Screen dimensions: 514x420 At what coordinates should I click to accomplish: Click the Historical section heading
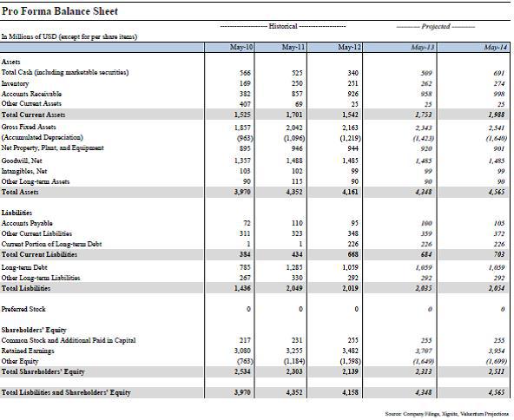[283, 26]
